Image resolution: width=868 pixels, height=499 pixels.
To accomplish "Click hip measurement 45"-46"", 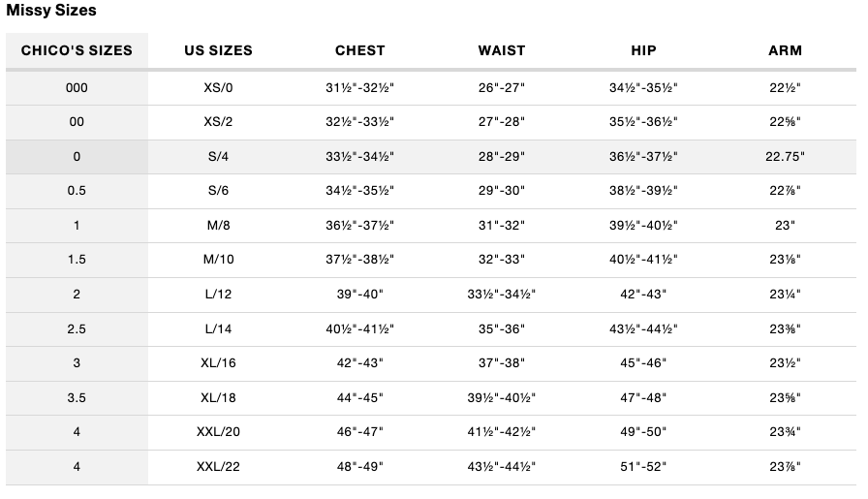I will 643,363.
